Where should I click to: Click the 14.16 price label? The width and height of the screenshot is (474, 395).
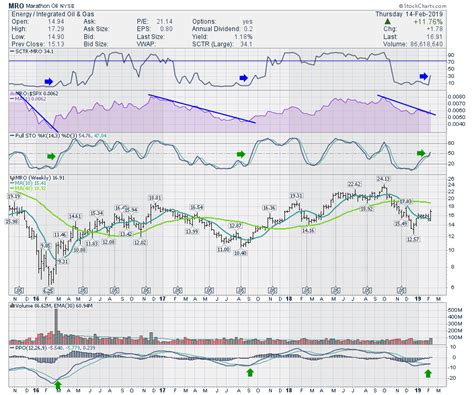point(309,230)
